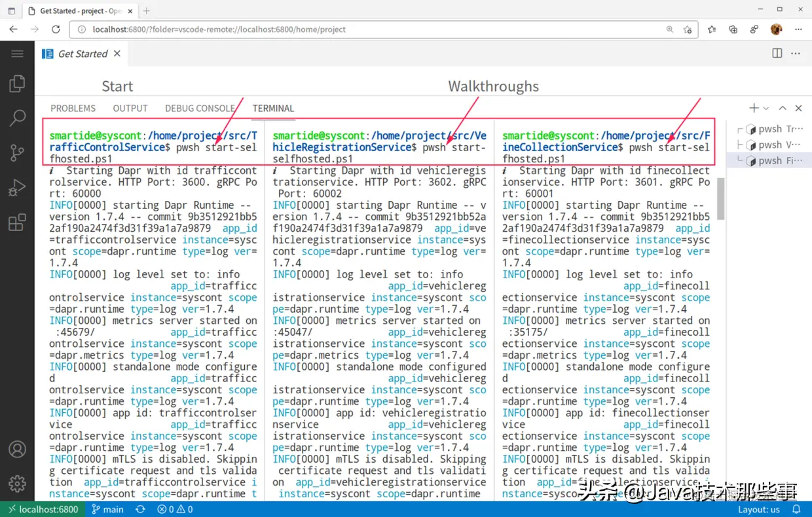Click the Start heading
This screenshot has height=517, width=812.
[x=117, y=86]
